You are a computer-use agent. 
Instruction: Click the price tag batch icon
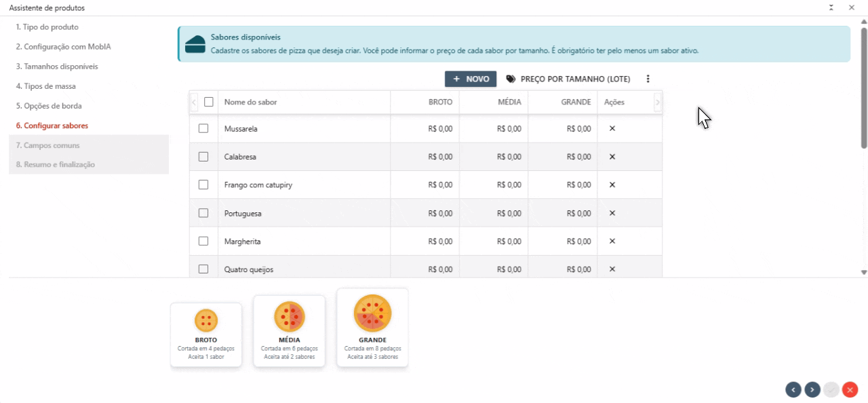(511, 79)
